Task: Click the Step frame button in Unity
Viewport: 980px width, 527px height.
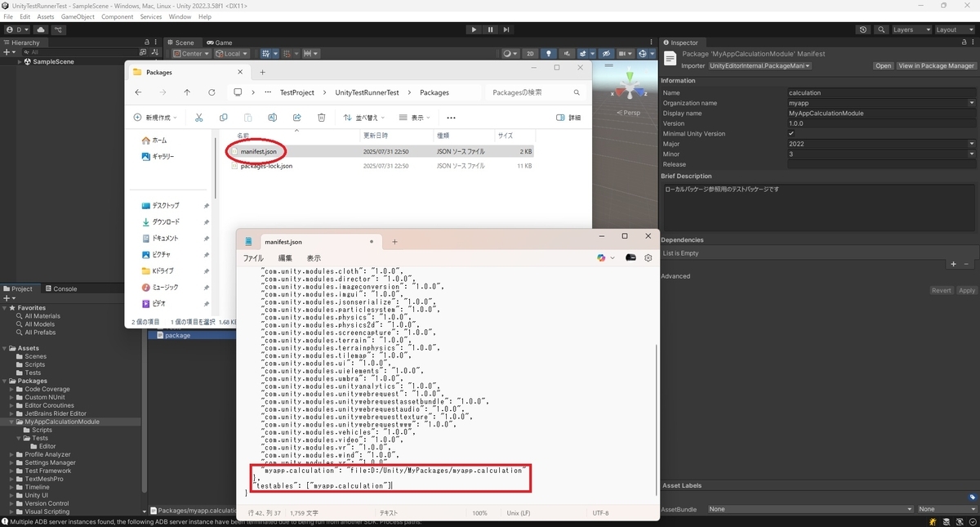Action: [506, 29]
